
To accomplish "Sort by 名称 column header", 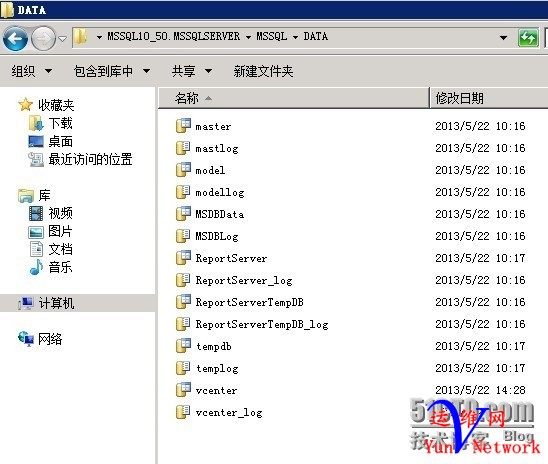I will click(x=294, y=98).
